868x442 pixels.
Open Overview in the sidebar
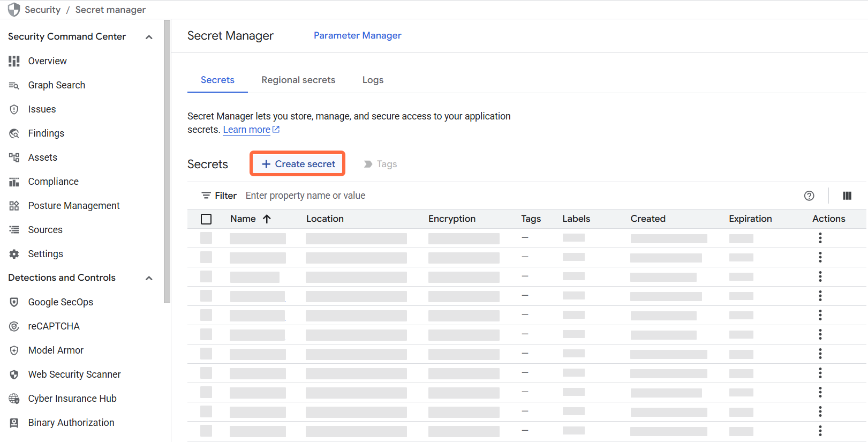point(48,61)
